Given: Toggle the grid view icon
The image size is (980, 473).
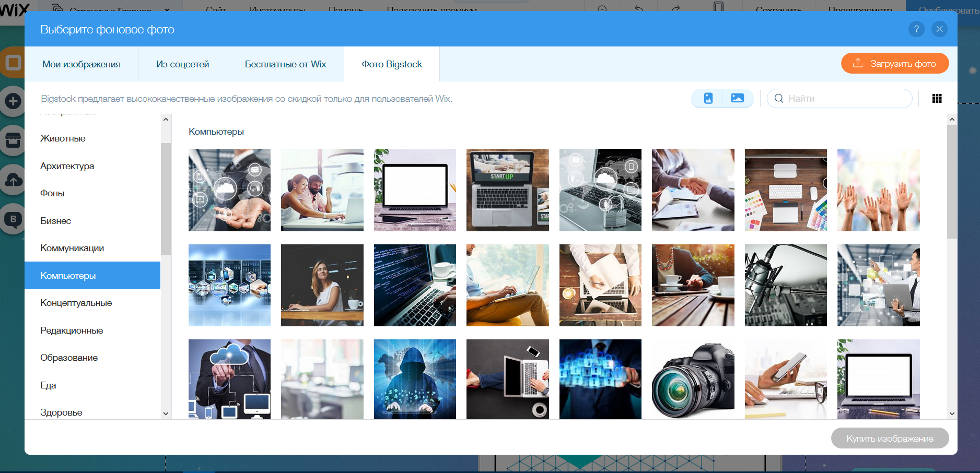Looking at the screenshot, I should click(937, 98).
